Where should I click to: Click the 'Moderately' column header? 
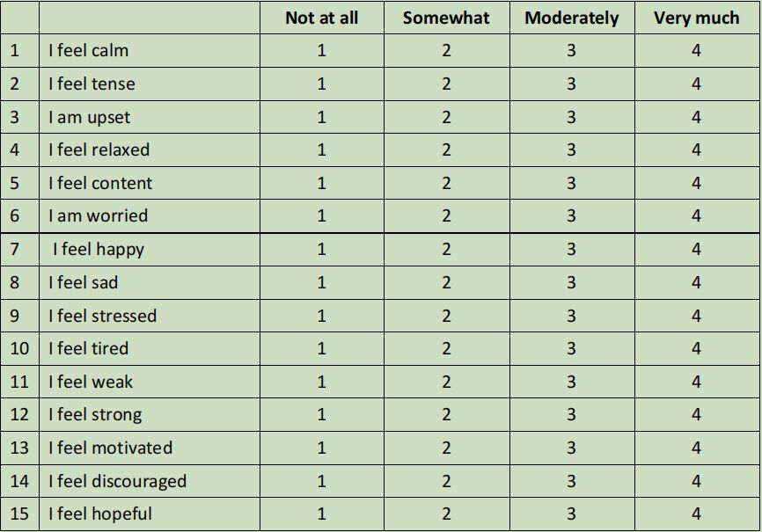(571, 18)
